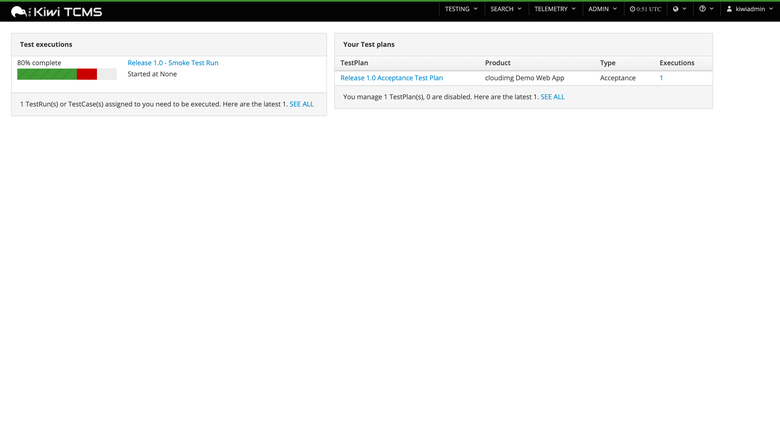Open Release 1.0 - Smoke Test Run link

coord(173,63)
